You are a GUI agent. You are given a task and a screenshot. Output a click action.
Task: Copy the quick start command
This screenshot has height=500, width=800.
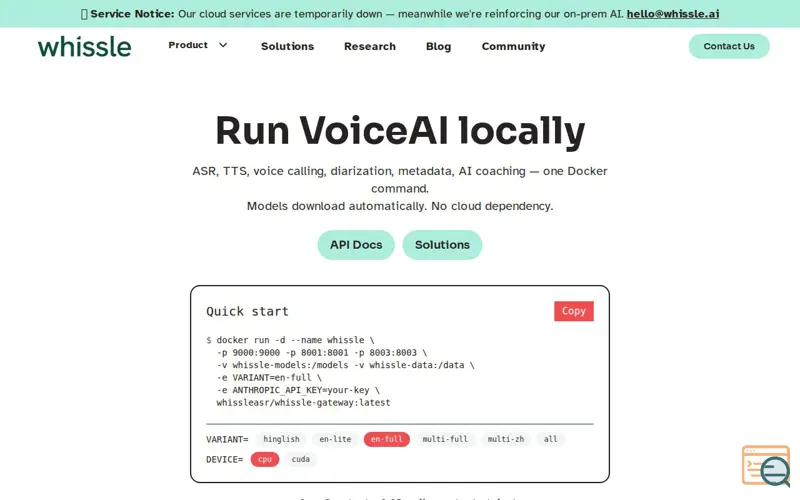pos(573,311)
